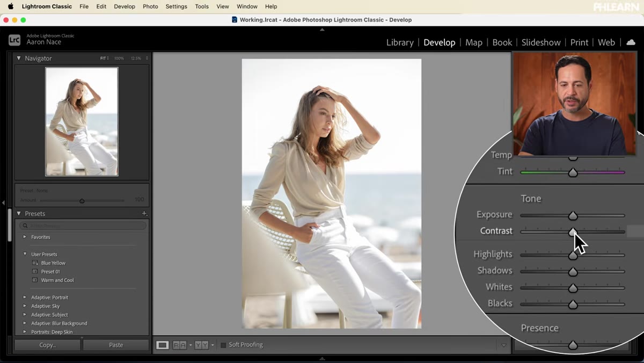Switch to the Book module

(502, 42)
